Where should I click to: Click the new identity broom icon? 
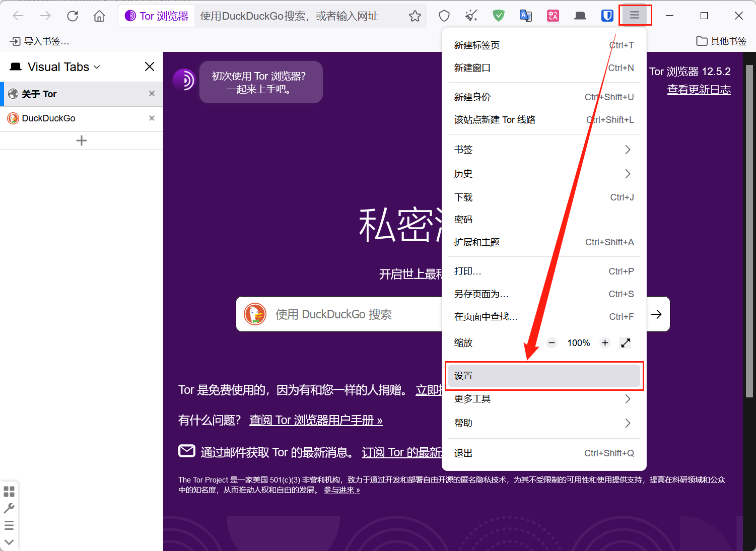pyautogui.click(x=471, y=16)
